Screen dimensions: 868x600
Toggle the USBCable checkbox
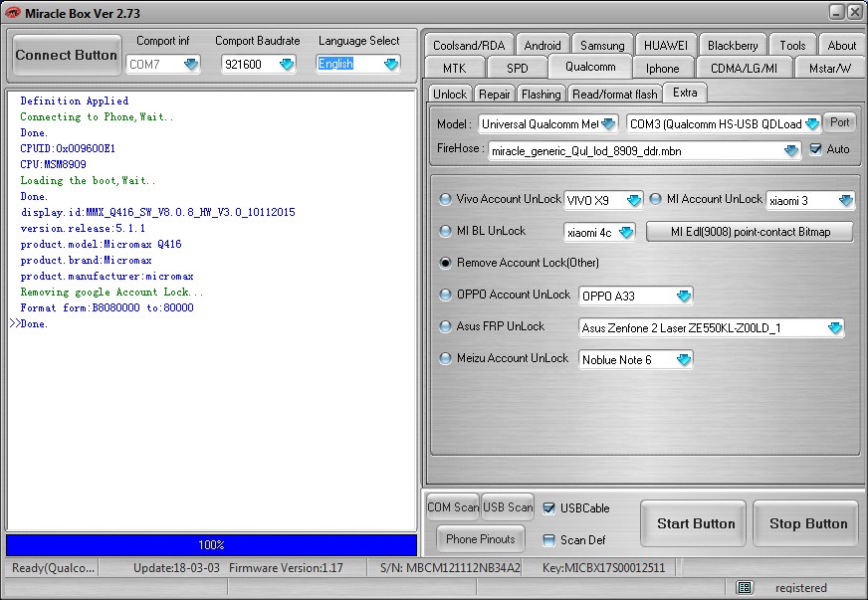[x=548, y=508]
